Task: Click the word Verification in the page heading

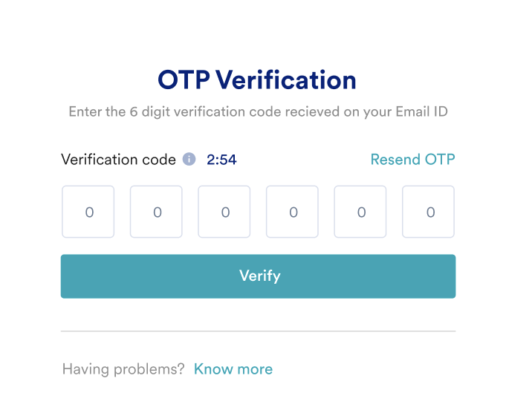Action: [x=286, y=80]
